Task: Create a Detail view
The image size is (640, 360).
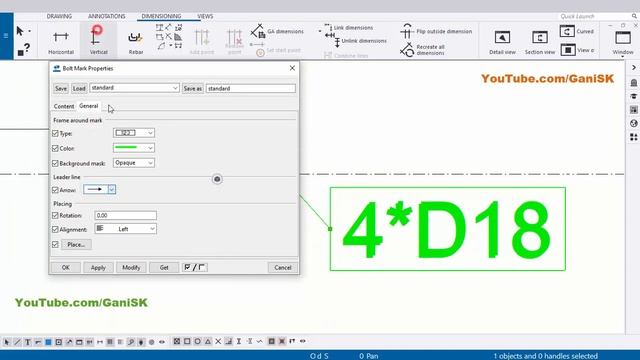Action: pyautogui.click(x=502, y=42)
